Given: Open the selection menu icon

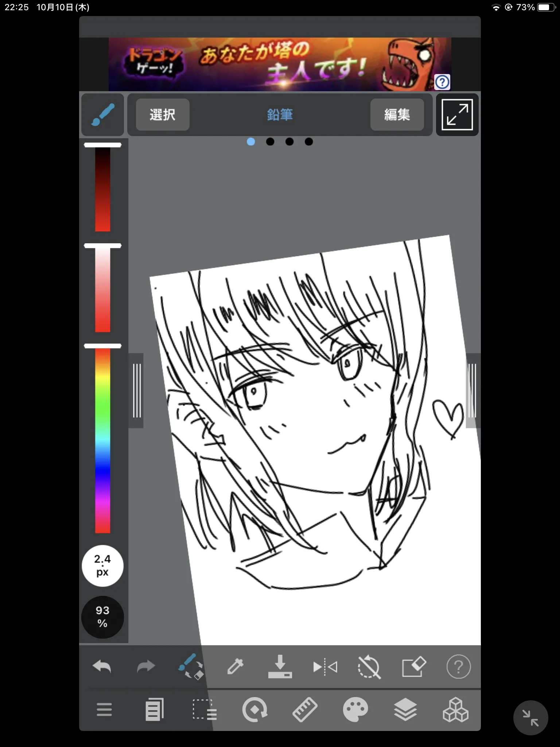Looking at the screenshot, I should click(x=205, y=709).
